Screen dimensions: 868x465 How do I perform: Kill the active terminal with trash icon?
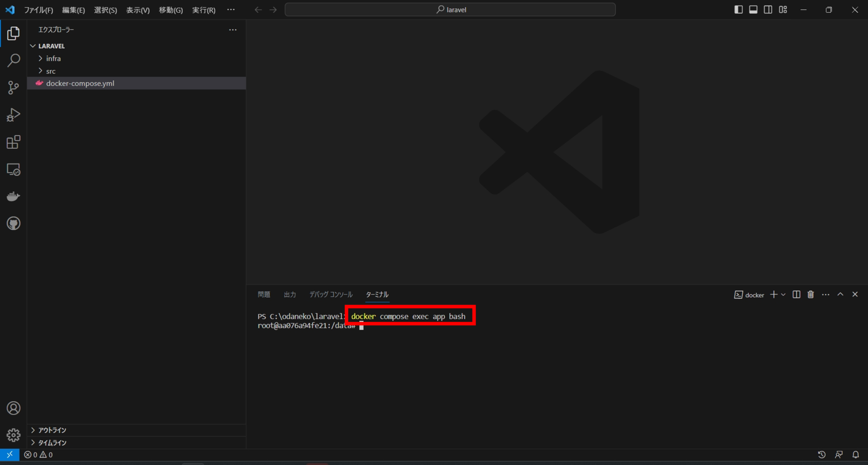[x=810, y=294]
